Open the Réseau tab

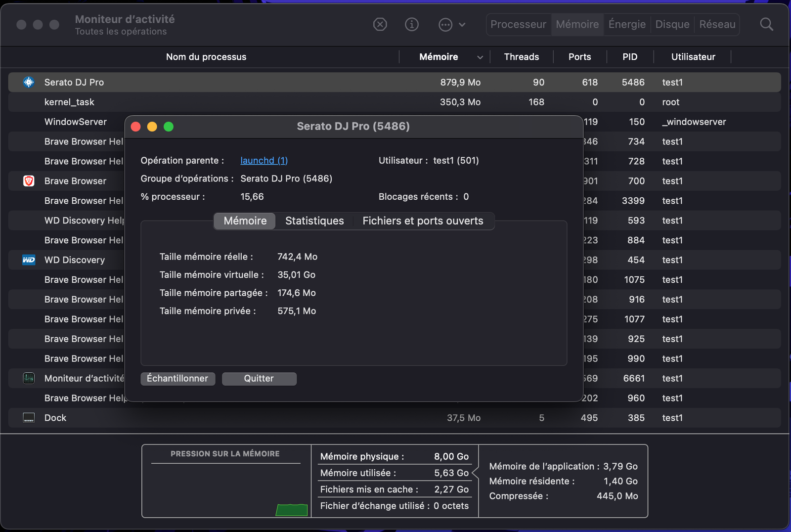tap(717, 24)
